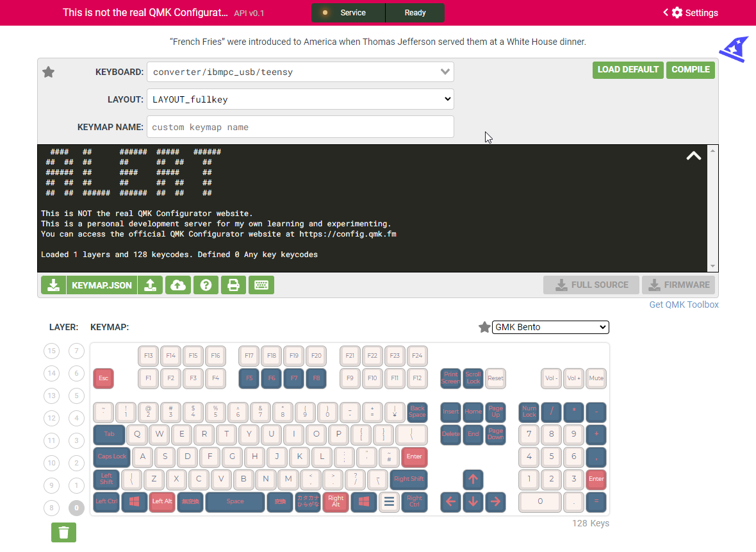Open the LAYOUT_fullkey dropdown

[x=300, y=99]
